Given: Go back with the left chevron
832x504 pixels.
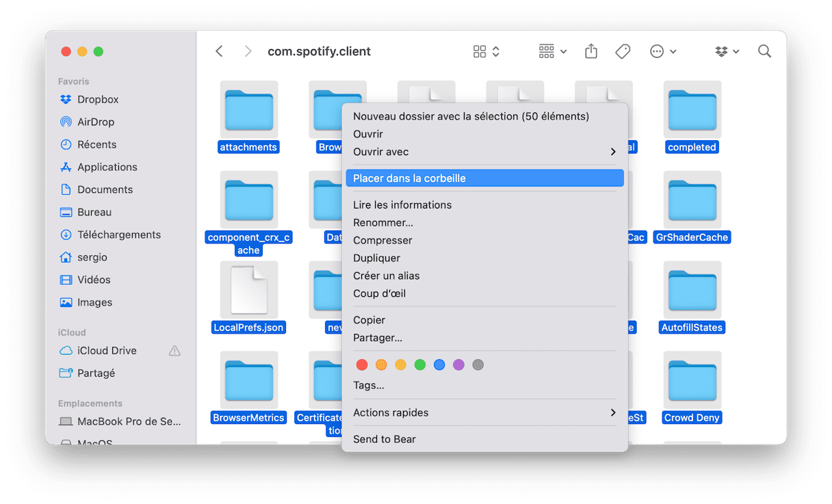Looking at the screenshot, I should coord(219,51).
